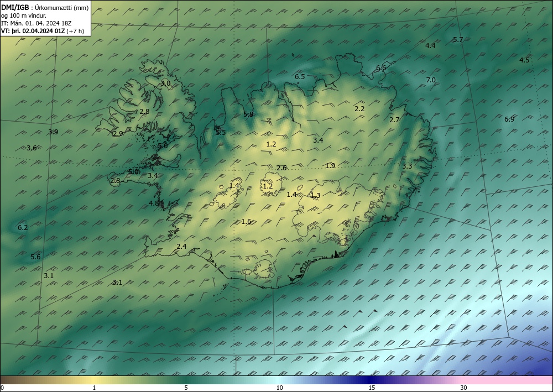The width and height of the screenshot is (553, 392).
Task: Click the pale yellow section of the color bar
Action: 94,380
